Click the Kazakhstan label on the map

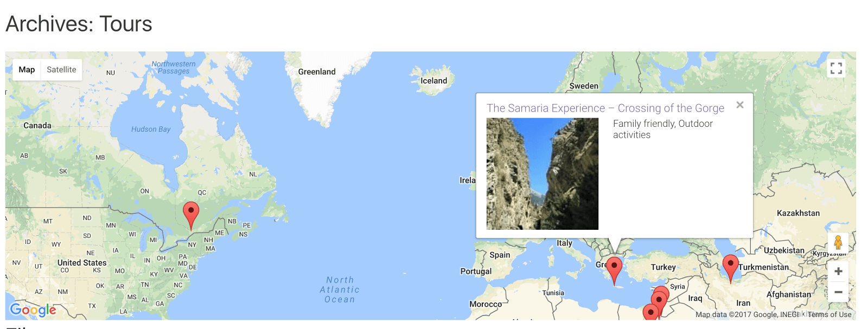[x=798, y=213]
